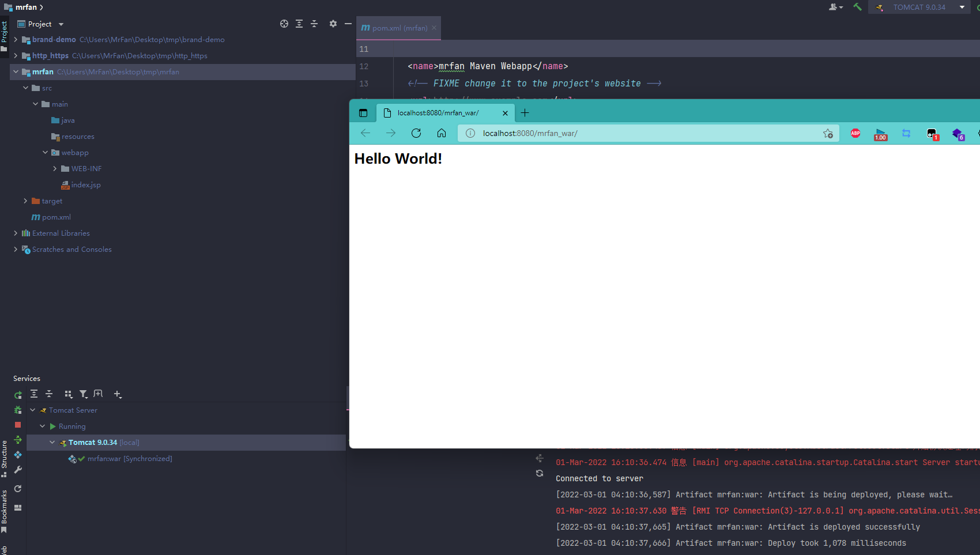Click the gray refresh icon in Services sidebar
The image size is (980, 555).
pos(18,489)
